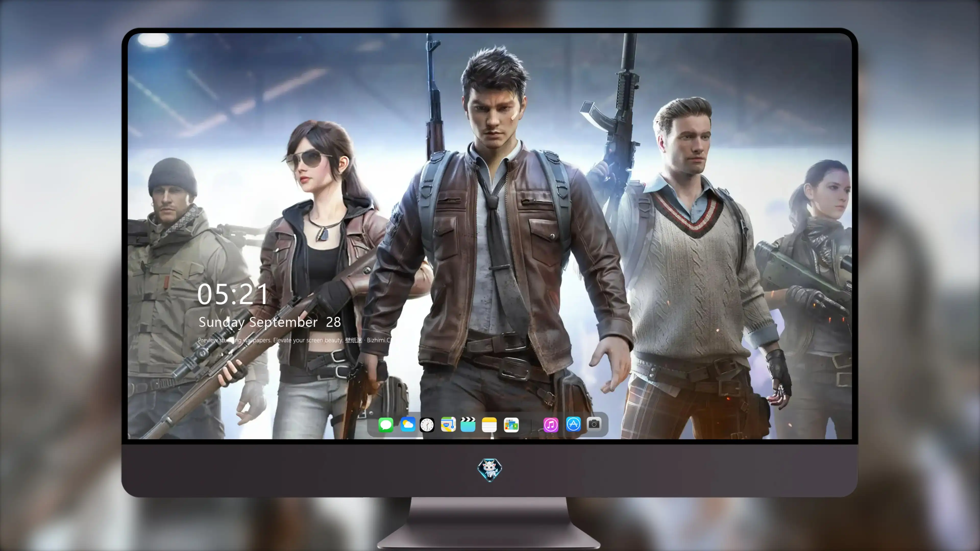980x551 pixels.
Task: Open the Maps app in the dock
Action: point(448,424)
